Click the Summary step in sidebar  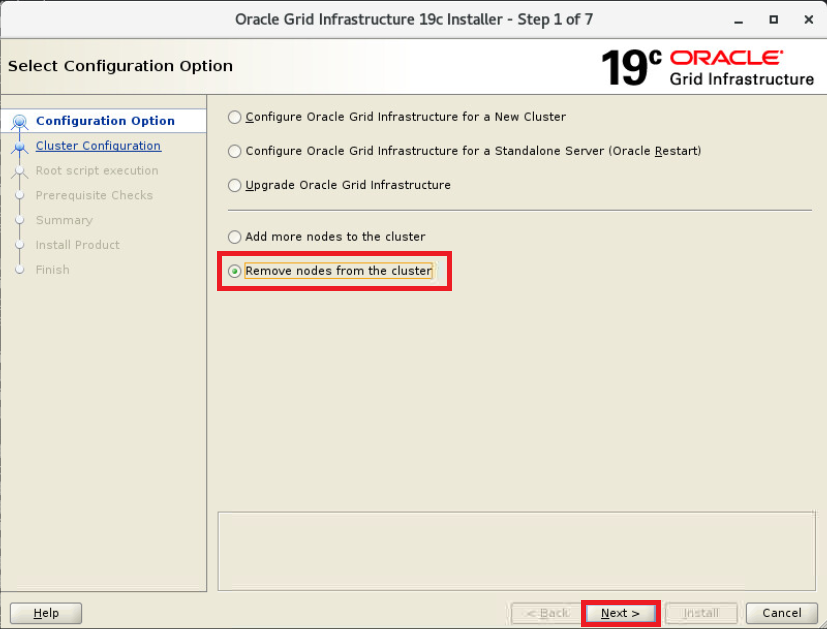coord(64,220)
